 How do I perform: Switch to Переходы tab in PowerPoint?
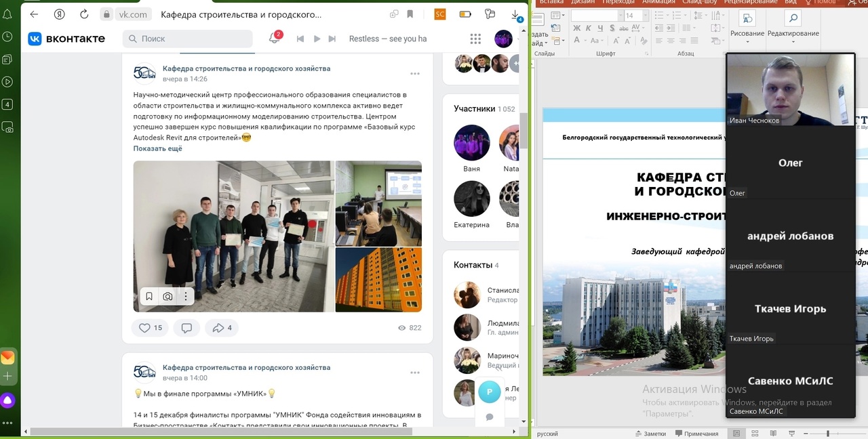click(x=618, y=3)
